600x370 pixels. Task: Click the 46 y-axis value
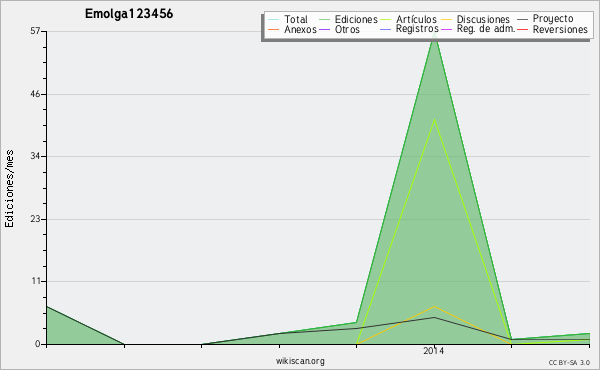coord(35,94)
